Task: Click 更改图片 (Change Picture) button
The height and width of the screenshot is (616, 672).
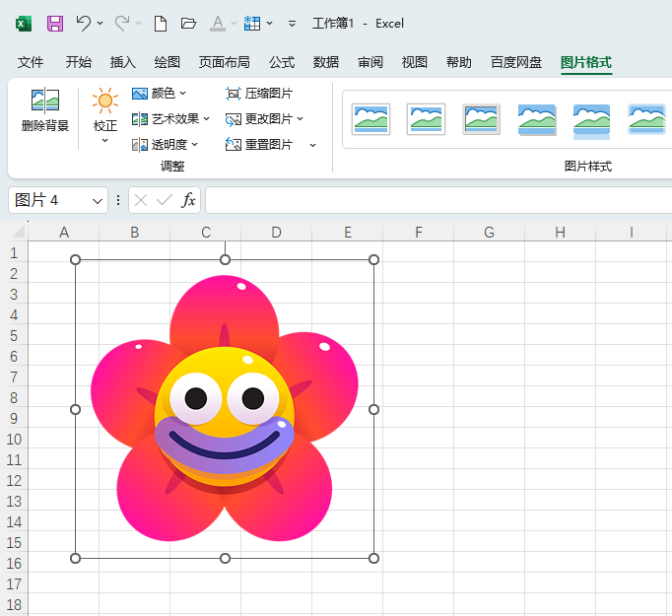Action: tap(264, 119)
